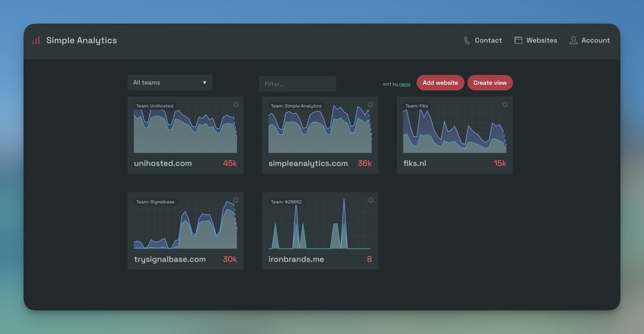This screenshot has height=334, width=644.
Task: Click the Add website button
Action: coord(440,83)
